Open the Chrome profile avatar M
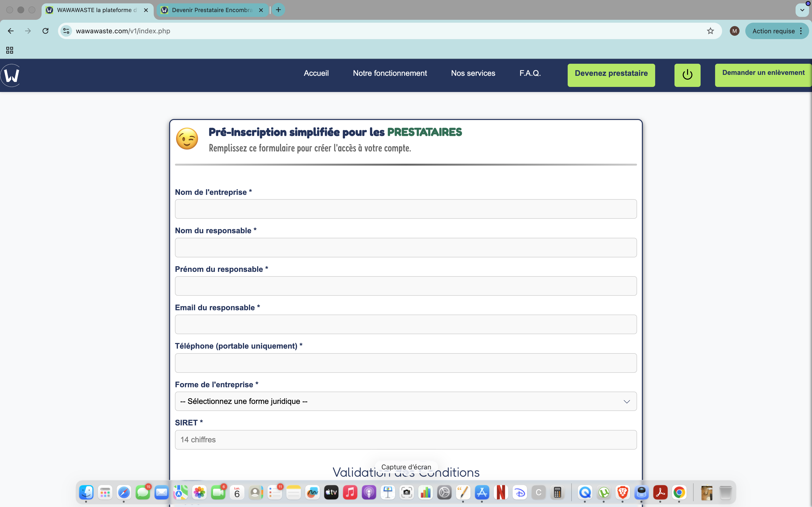Viewport: 812px width, 507px height. click(734, 31)
